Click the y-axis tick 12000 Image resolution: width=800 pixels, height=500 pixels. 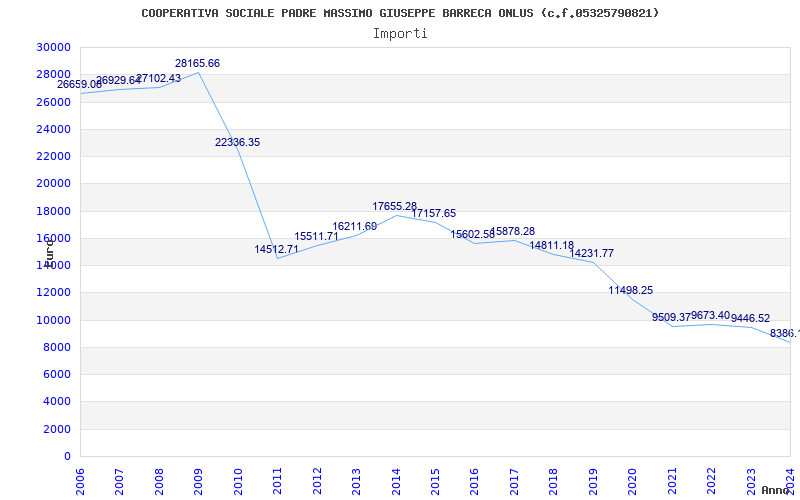53,293
